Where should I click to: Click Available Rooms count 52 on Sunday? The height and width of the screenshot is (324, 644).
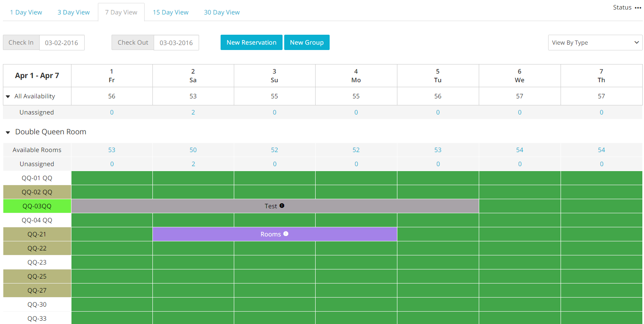(274, 150)
